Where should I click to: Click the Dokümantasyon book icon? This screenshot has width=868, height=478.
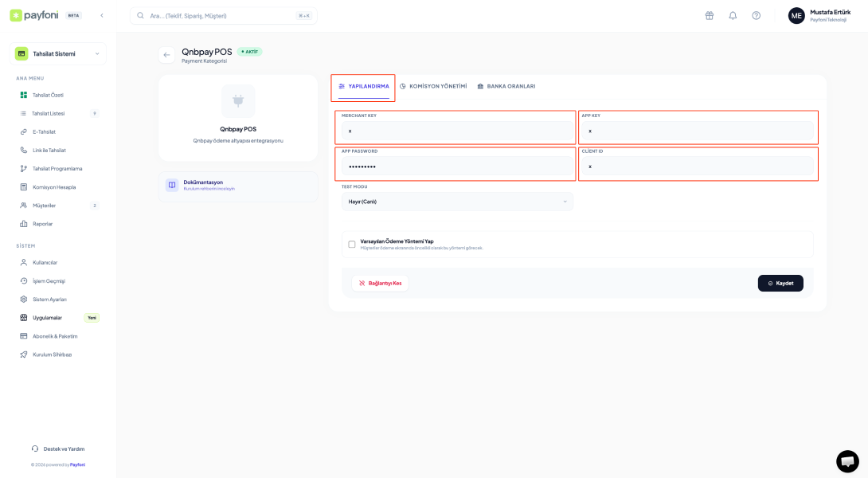pyautogui.click(x=171, y=185)
